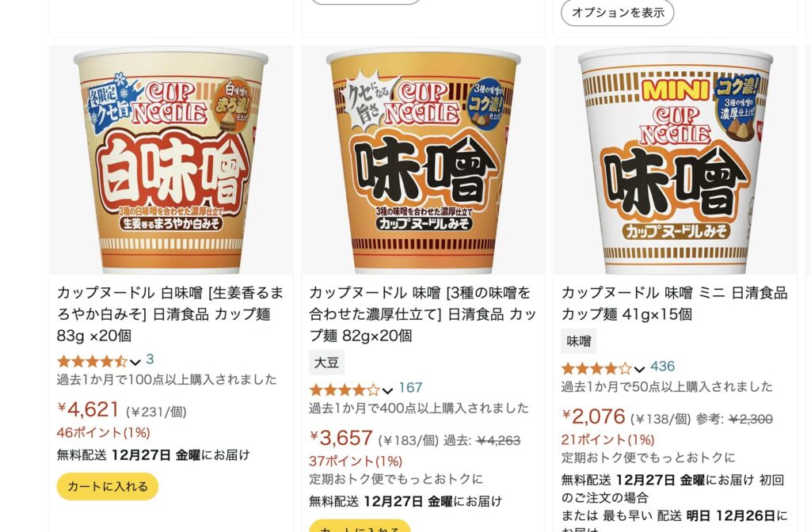Image resolution: width=811 pixels, height=532 pixels.
Task: Click star rating icons of white miso product
Action: tap(92, 361)
